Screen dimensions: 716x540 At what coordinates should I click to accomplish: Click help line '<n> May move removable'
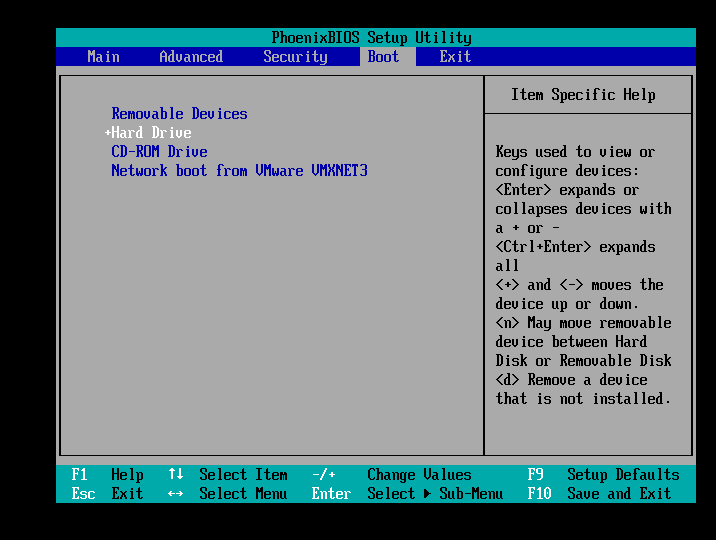tap(584, 323)
